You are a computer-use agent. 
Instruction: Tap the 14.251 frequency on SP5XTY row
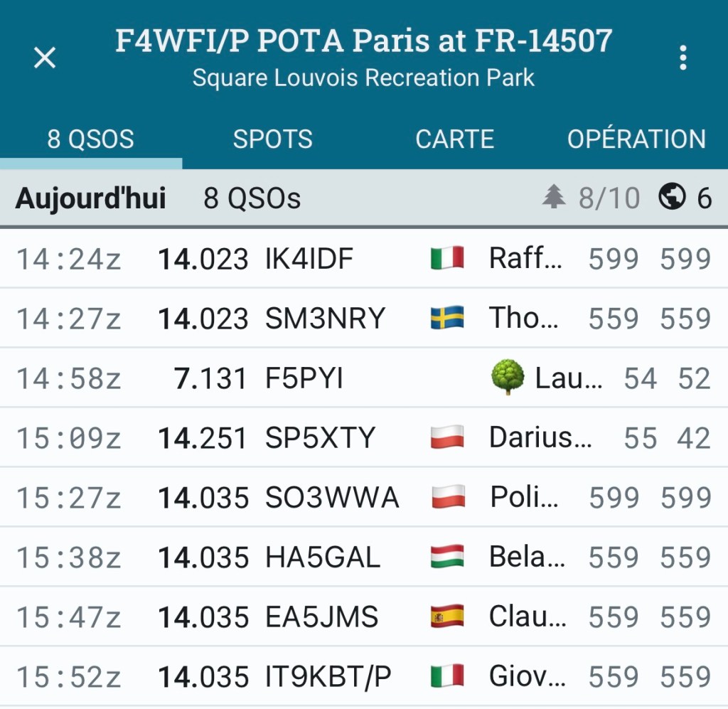click(203, 438)
